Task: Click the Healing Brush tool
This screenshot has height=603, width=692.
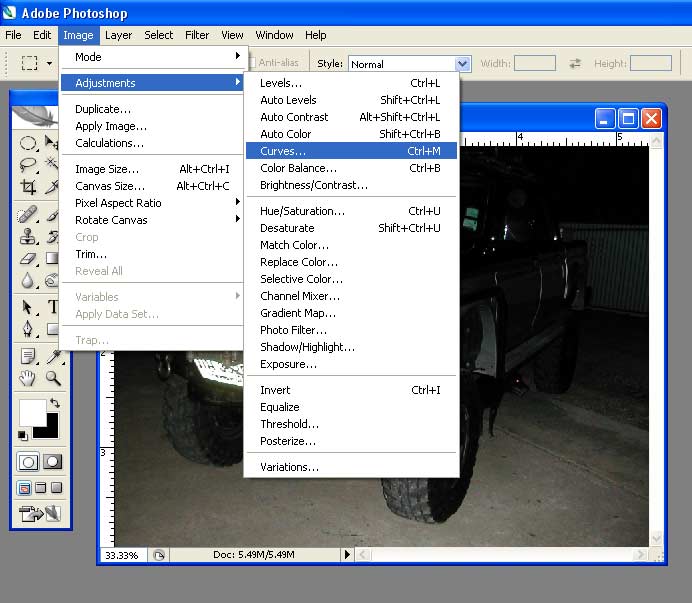Action: 29,213
